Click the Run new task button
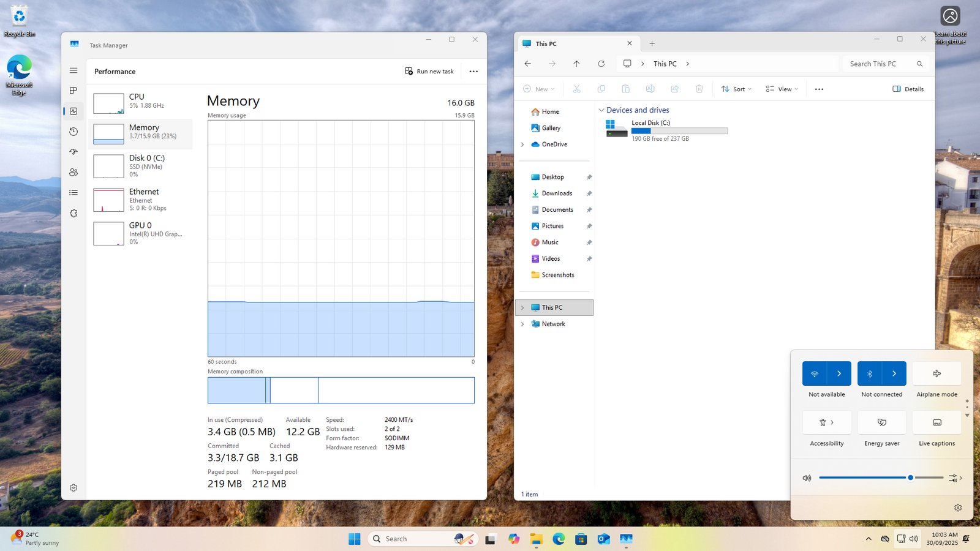The height and width of the screenshot is (551, 980). point(429,72)
